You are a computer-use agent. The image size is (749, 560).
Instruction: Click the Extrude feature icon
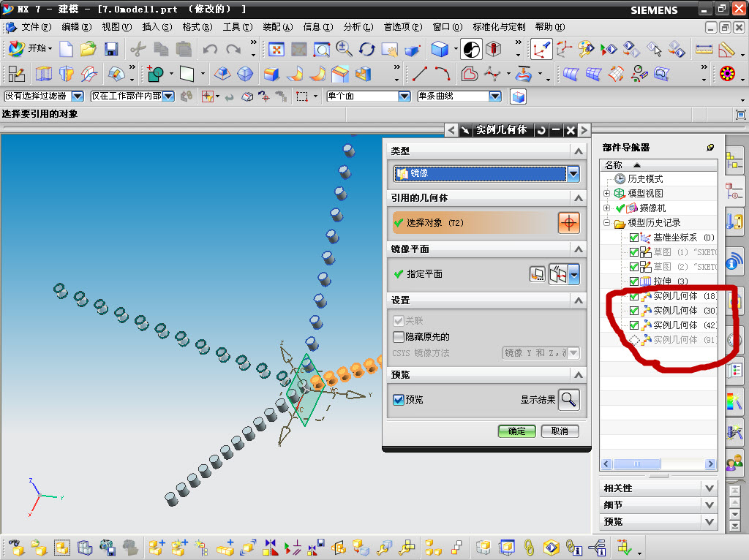44,74
